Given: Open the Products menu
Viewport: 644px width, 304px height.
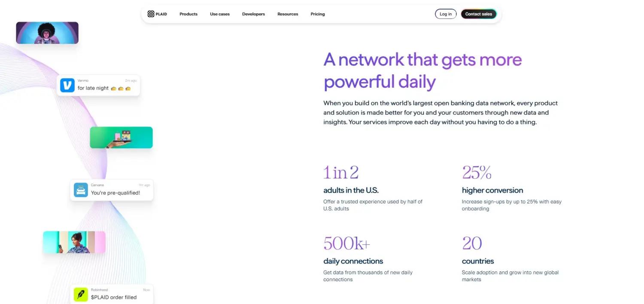Looking at the screenshot, I should point(188,14).
